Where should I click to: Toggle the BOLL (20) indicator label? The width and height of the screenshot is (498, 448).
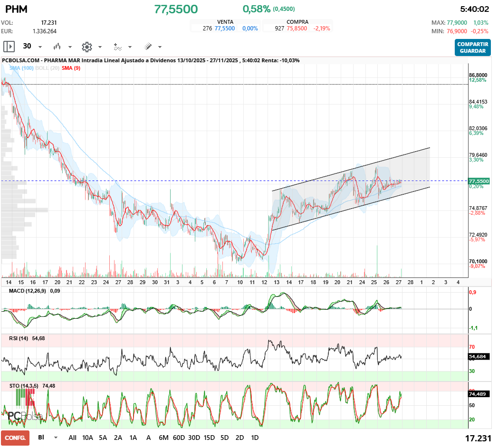point(48,68)
